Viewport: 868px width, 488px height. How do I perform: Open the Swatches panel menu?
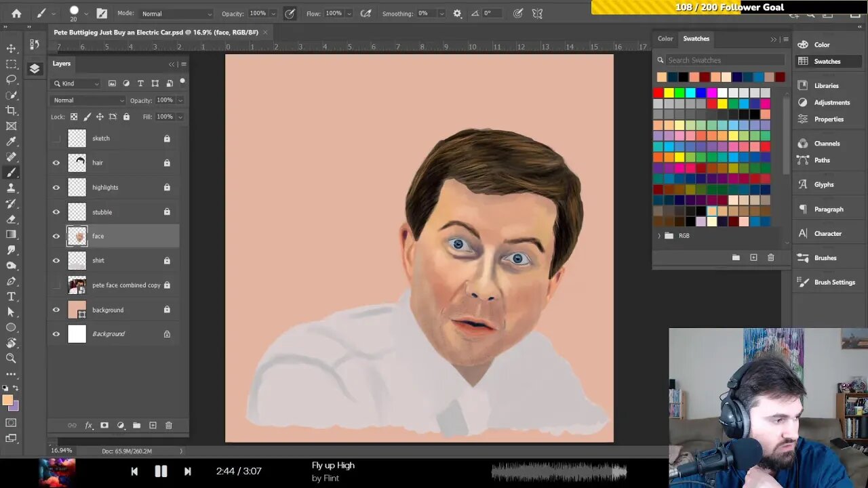785,39
